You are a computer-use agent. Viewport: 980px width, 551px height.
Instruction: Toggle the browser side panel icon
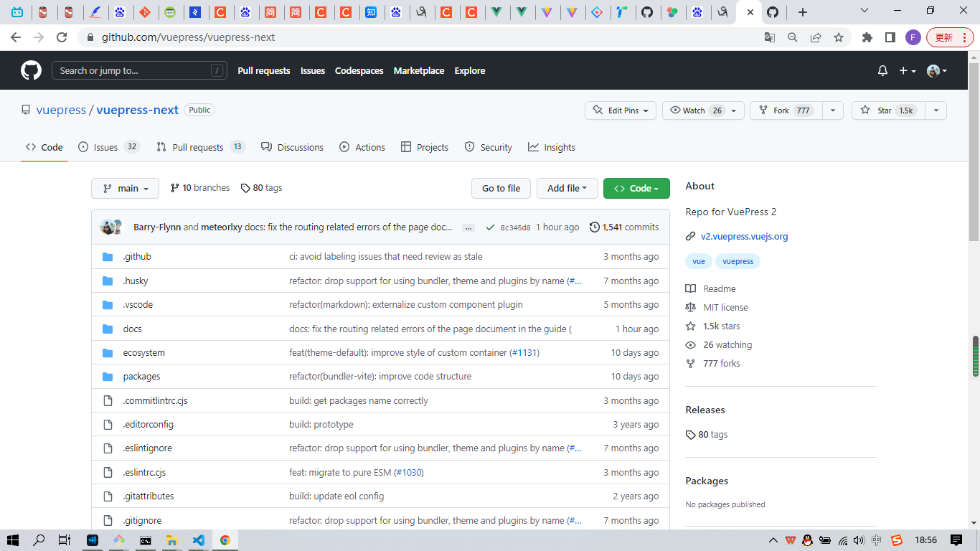coord(890,37)
